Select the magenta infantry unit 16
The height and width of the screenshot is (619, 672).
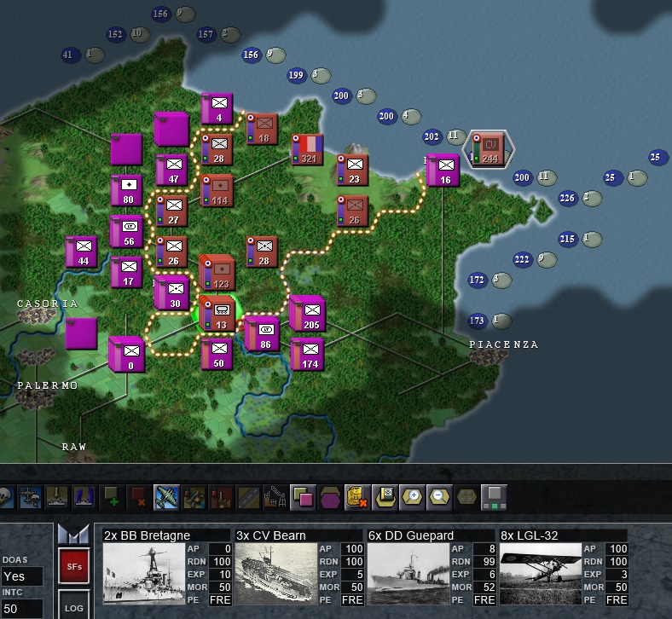[x=443, y=170]
